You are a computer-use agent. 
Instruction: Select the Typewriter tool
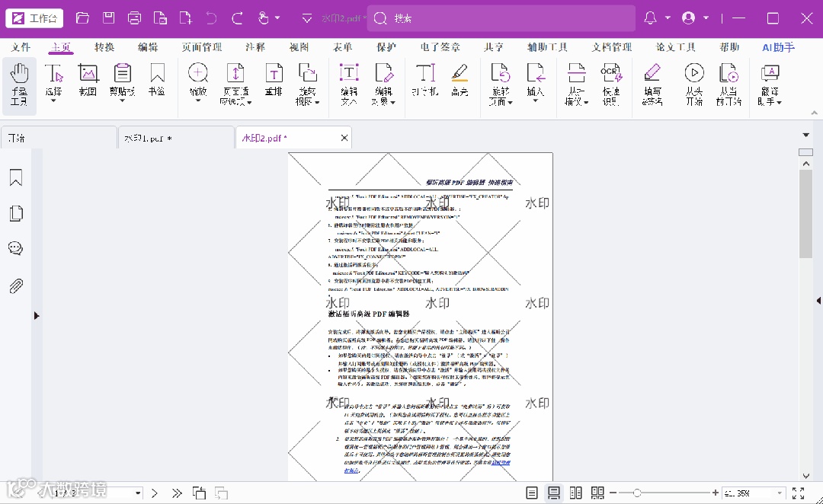coord(425,80)
